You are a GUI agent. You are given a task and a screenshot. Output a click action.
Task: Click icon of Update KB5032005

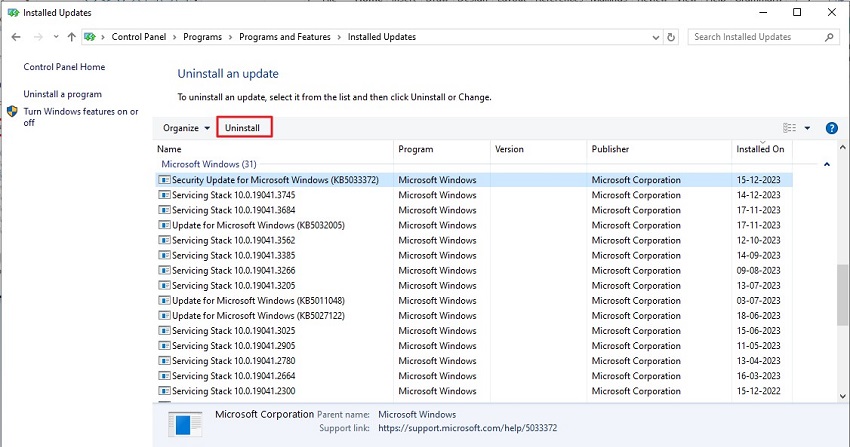[x=164, y=225]
